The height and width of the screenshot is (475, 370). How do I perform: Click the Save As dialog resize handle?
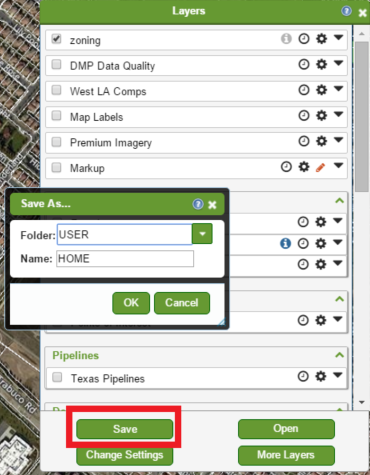(222, 322)
